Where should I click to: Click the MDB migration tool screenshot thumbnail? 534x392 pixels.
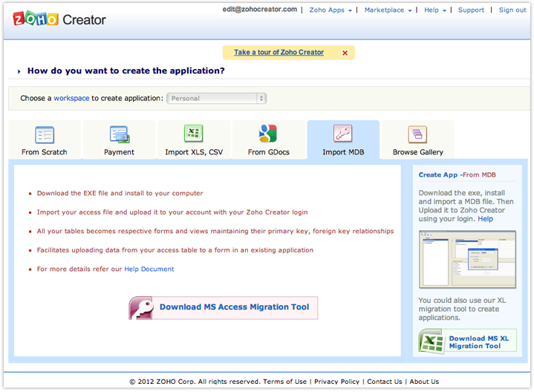tap(467, 260)
